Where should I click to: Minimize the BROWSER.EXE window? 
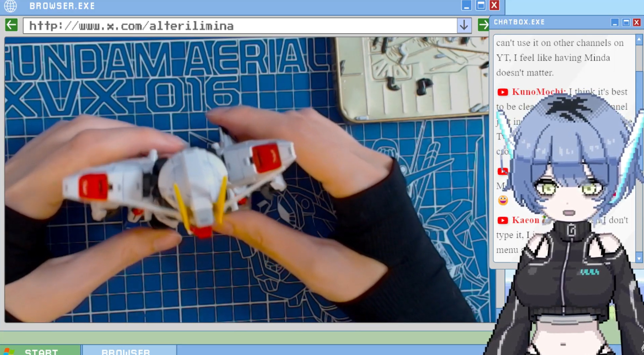tap(467, 5)
